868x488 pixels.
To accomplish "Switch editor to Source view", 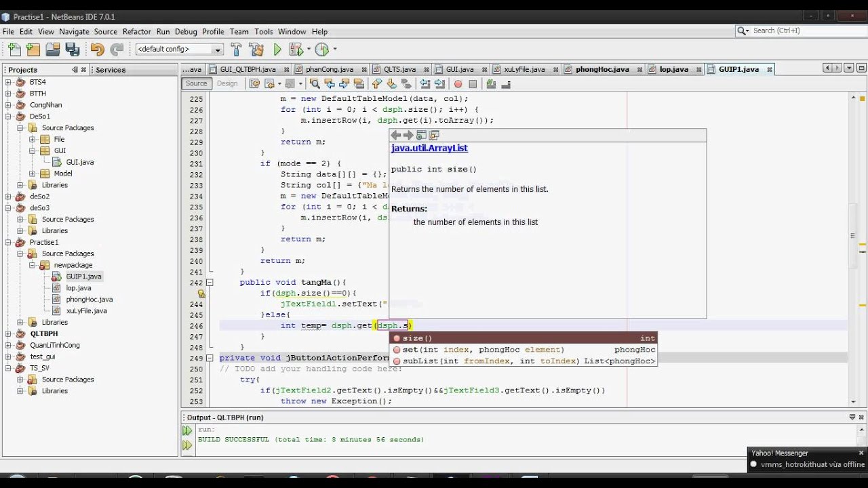I will coord(197,83).
